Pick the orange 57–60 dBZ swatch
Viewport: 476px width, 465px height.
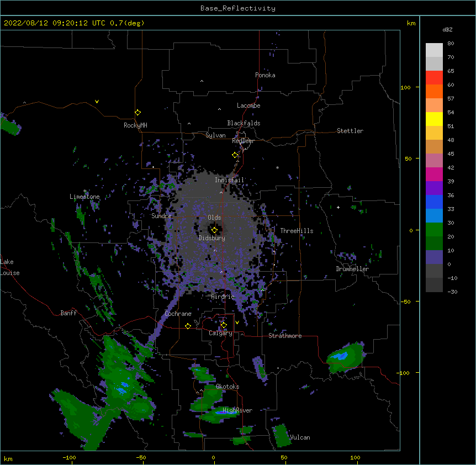tap(434, 91)
